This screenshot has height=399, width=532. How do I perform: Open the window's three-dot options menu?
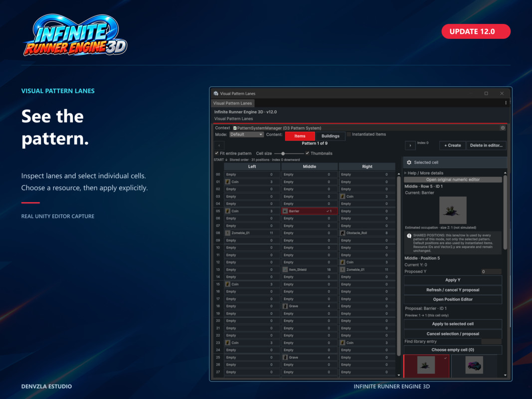point(506,103)
